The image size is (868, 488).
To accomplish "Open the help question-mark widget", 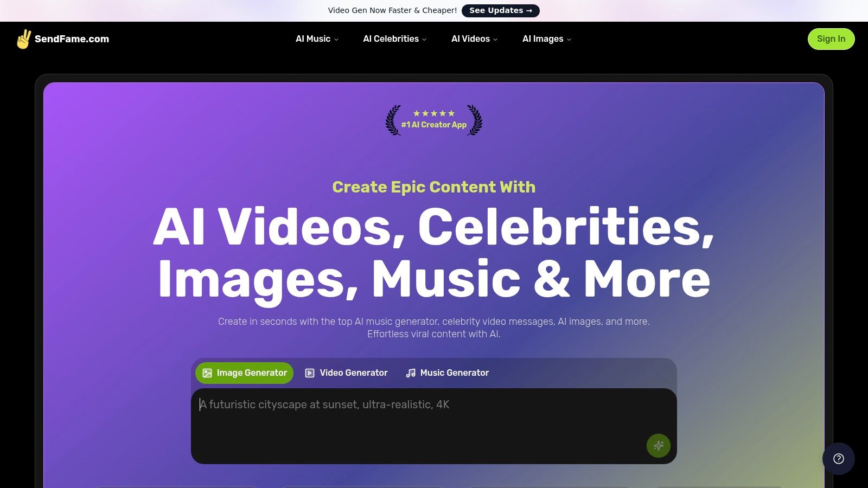I will point(839,459).
